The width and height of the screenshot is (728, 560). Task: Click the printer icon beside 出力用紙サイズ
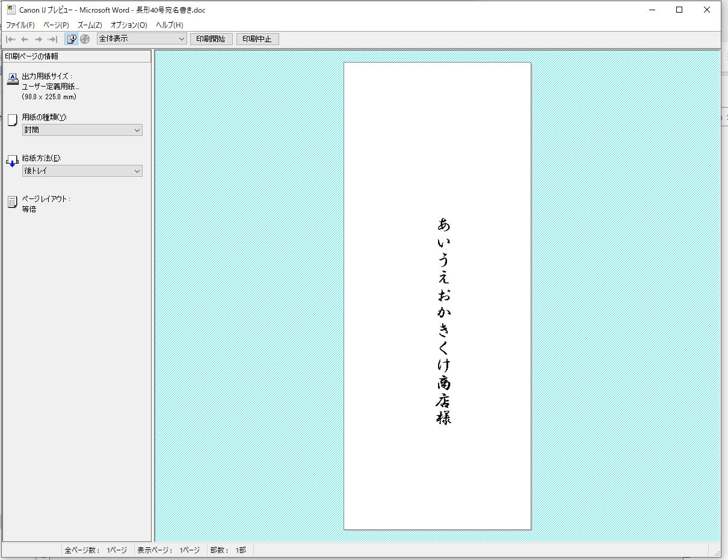click(x=13, y=79)
